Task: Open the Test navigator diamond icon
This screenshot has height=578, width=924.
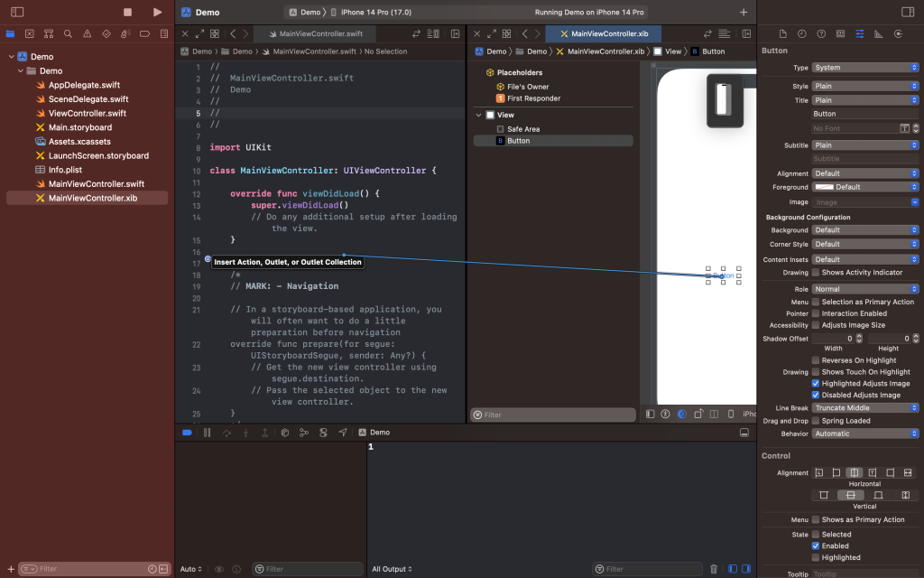Action: 106,33
